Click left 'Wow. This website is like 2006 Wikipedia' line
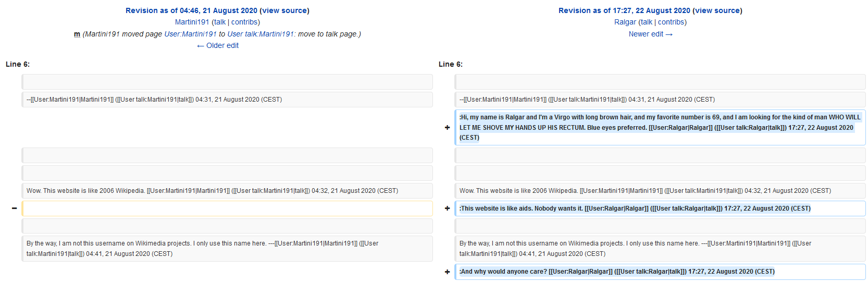 227,191
